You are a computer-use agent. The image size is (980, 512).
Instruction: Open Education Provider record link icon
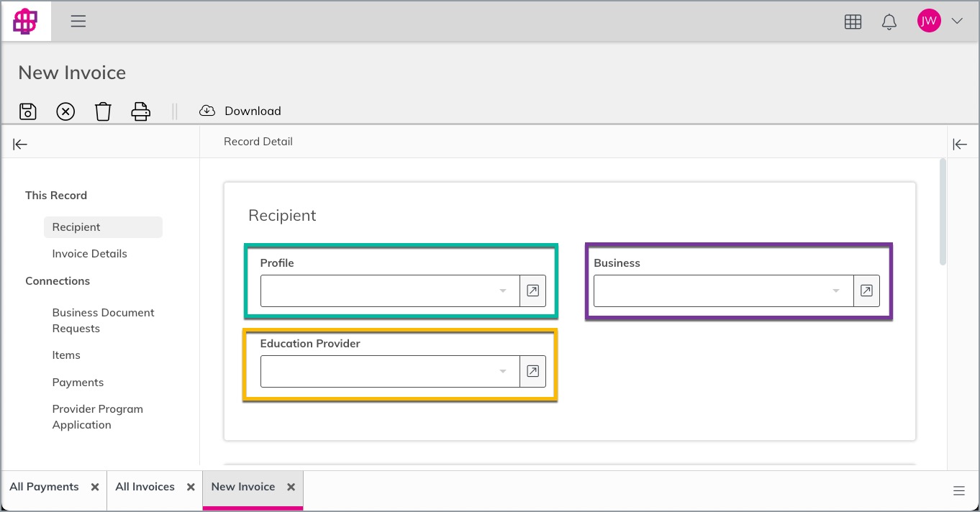click(532, 371)
